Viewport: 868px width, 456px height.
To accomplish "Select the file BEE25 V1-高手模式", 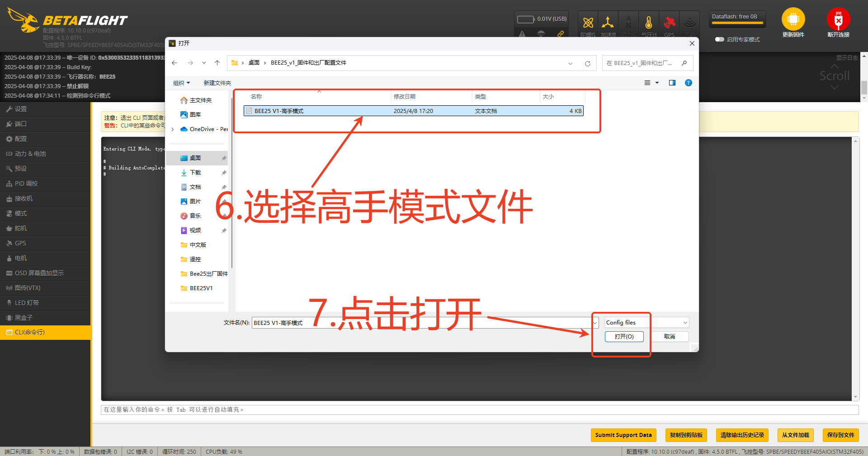I will pos(414,111).
